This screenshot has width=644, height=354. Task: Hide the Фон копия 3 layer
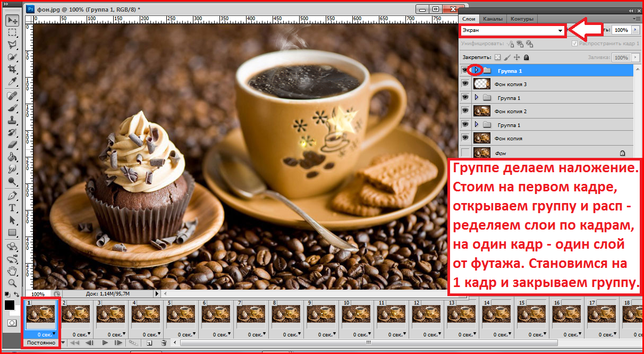point(465,84)
